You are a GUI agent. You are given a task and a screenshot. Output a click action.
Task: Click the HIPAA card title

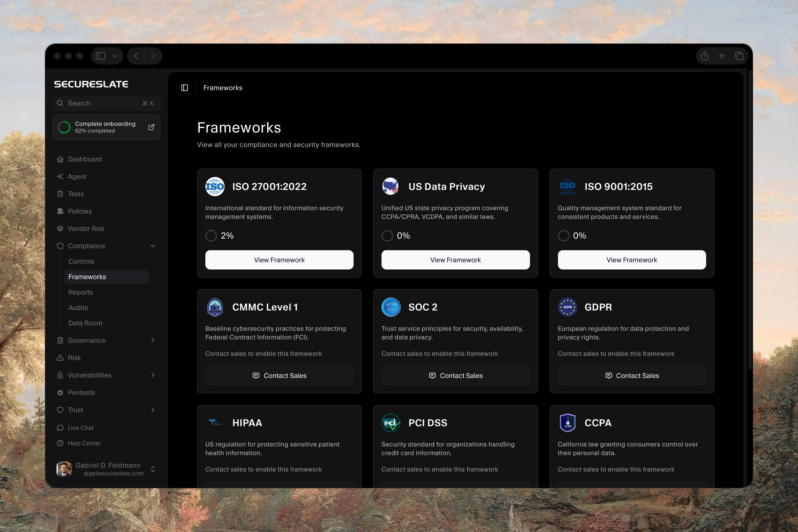247,423
